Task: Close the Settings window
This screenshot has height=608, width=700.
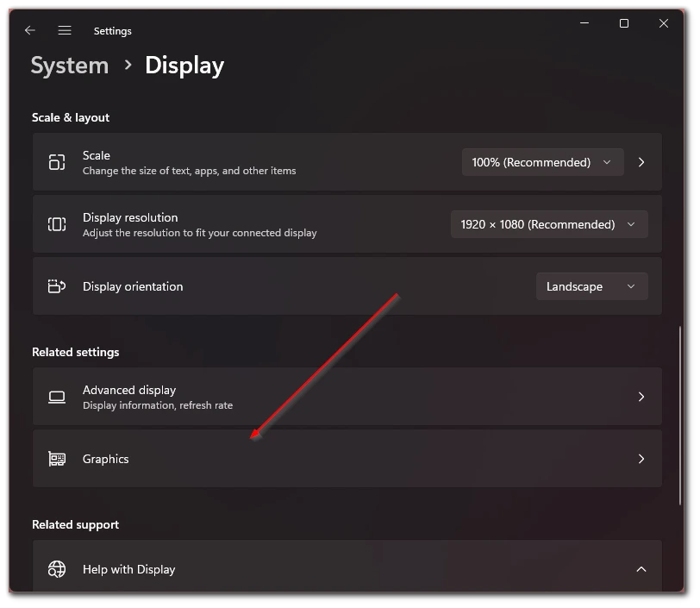Action: (664, 23)
